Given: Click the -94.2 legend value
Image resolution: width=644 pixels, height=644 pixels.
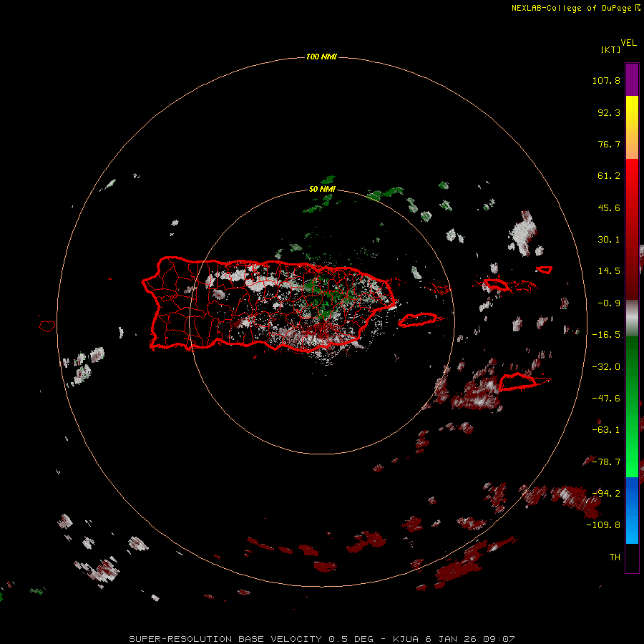Looking at the screenshot, I should point(606,493).
